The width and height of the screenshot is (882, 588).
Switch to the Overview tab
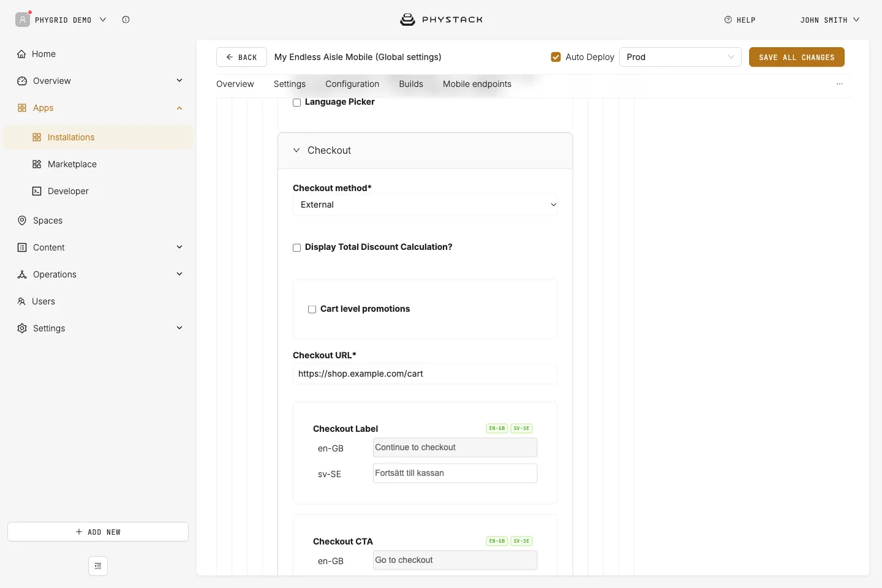click(235, 84)
